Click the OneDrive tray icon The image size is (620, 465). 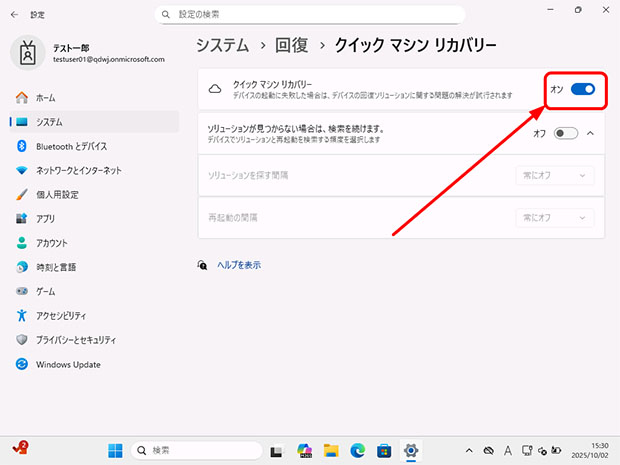click(x=489, y=450)
